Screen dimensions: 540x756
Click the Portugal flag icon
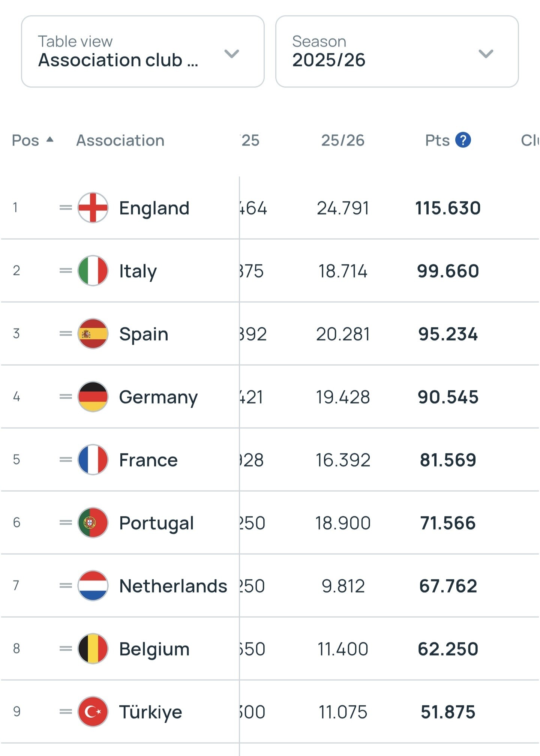(93, 523)
